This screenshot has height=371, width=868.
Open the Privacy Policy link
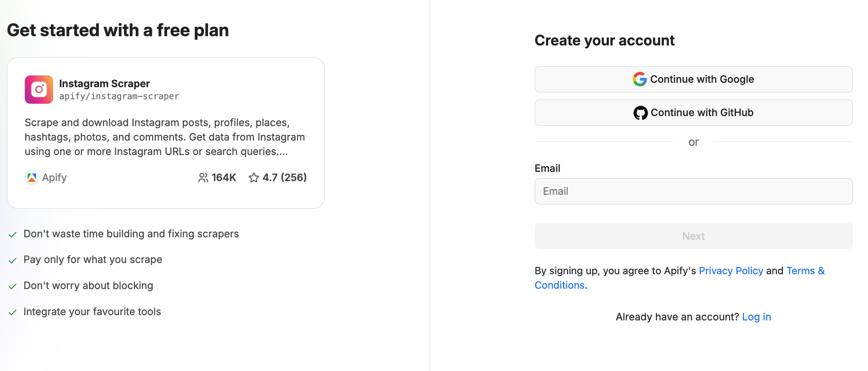pos(730,271)
